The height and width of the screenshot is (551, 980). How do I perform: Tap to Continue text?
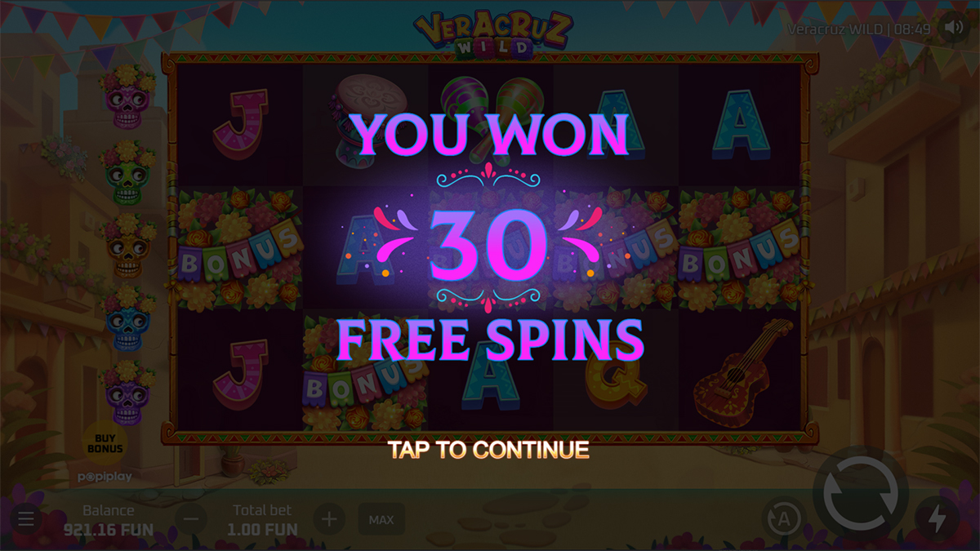tap(488, 450)
